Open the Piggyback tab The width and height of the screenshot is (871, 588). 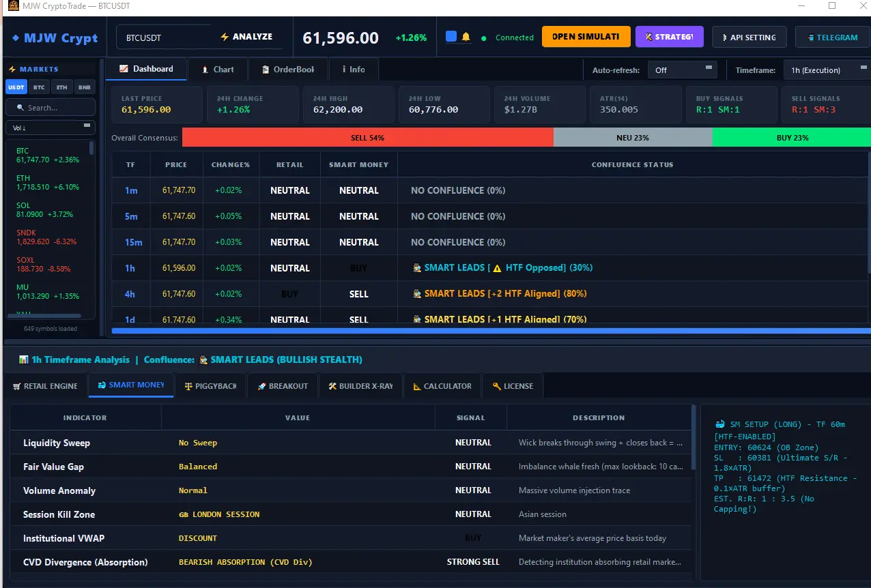(x=211, y=386)
